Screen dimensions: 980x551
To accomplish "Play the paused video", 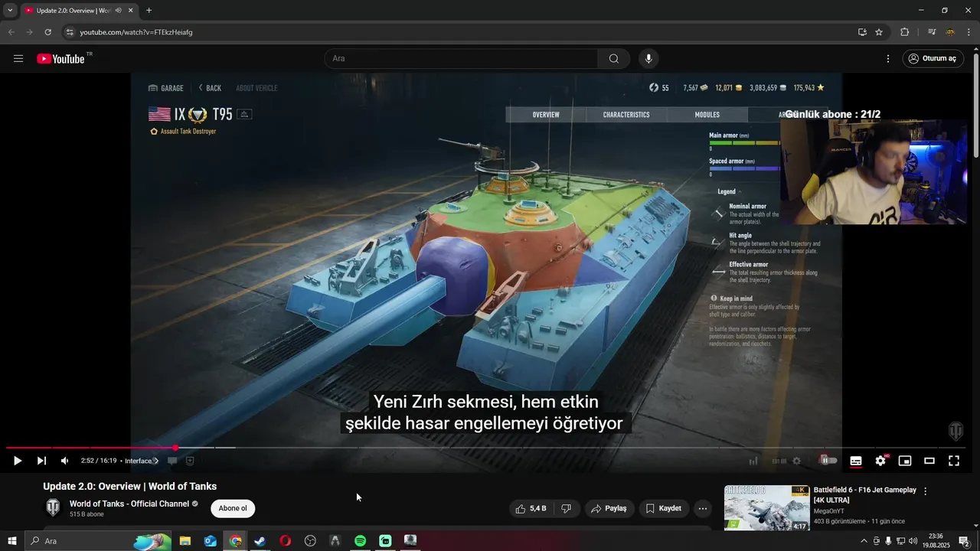I will [17, 461].
